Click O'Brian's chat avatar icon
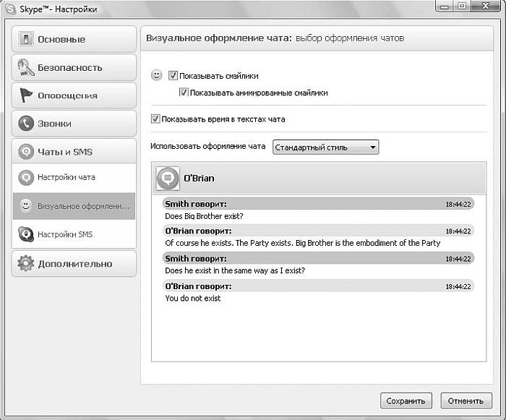506x420 pixels. (168, 178)
